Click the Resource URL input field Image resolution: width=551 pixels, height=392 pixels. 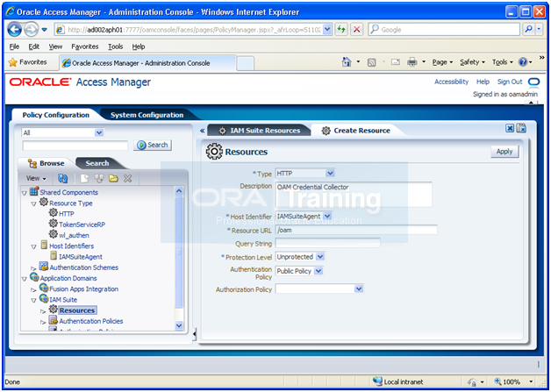pyautogui.click(x=356, y=230)
